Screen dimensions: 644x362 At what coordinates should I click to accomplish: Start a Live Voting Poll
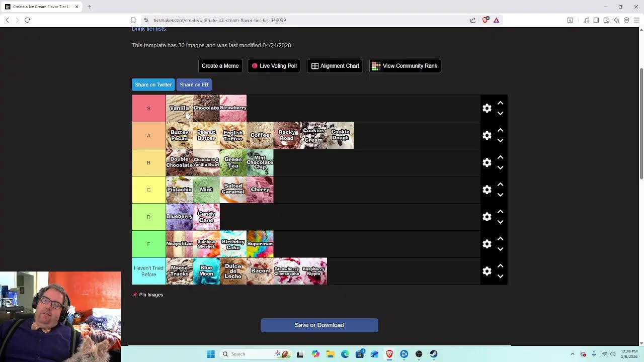pyautogui.click(x=274, y=66)
